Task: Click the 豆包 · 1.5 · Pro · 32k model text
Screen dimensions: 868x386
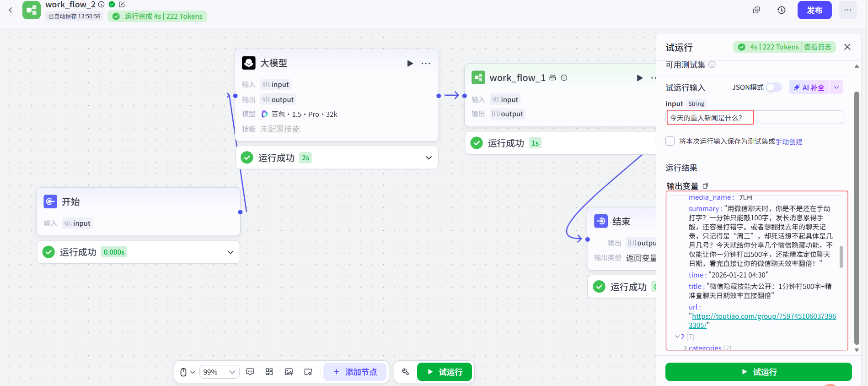Action: coord(304,114)
